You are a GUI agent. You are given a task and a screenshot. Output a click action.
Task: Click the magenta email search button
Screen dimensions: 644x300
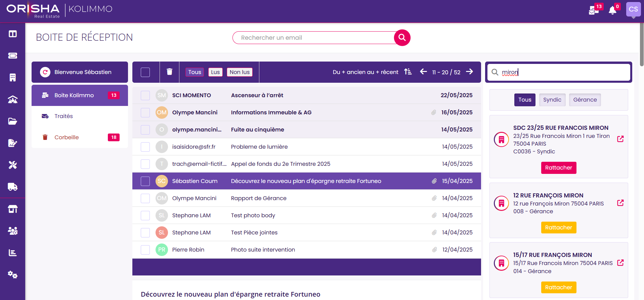pos(402,38)
